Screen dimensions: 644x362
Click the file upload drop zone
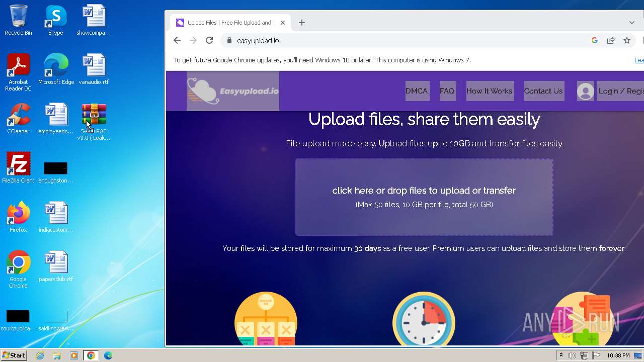pos(424,197)
